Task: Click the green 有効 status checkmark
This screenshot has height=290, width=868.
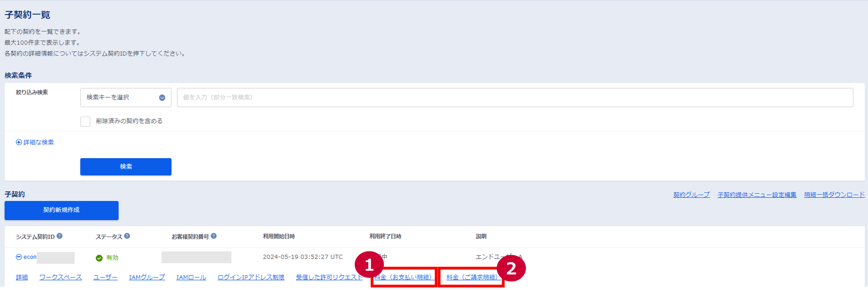Action: pos(99,258)
